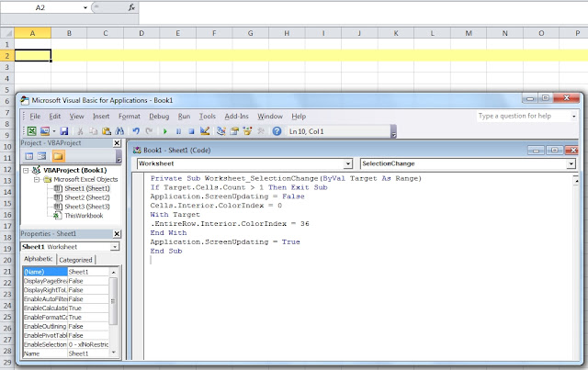Click the code window scroll up arrow

[x=576, y=181]
